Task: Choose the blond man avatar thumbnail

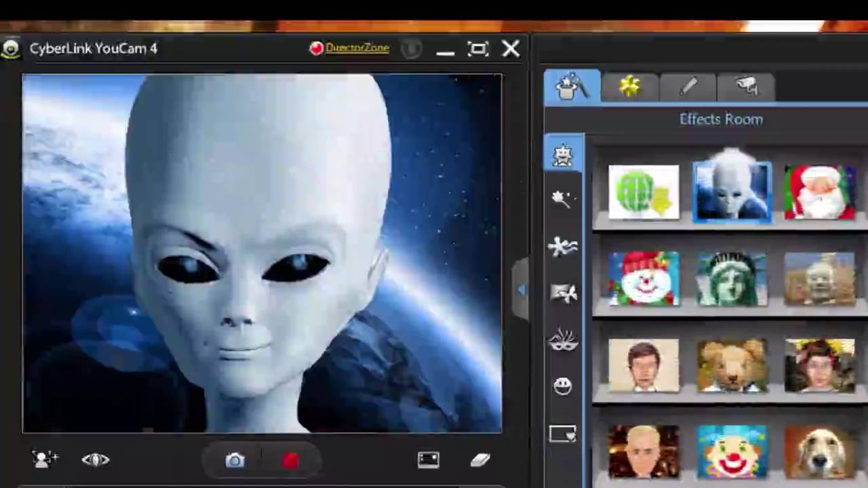Action: (x=644, y=452)
